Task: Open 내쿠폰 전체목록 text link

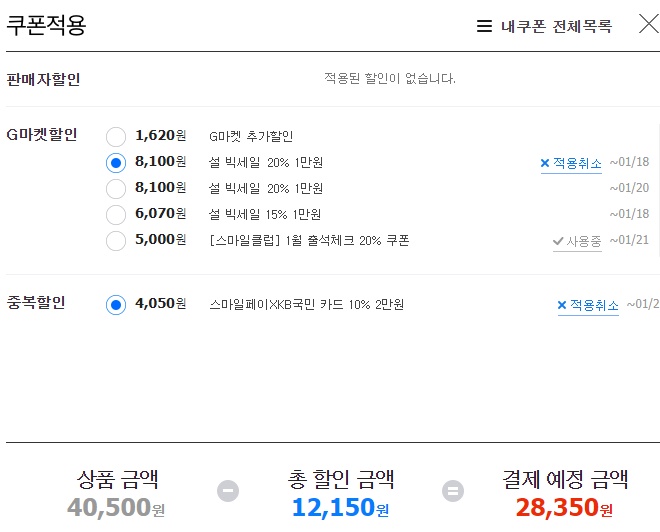Action: click(x=556, y=27)
